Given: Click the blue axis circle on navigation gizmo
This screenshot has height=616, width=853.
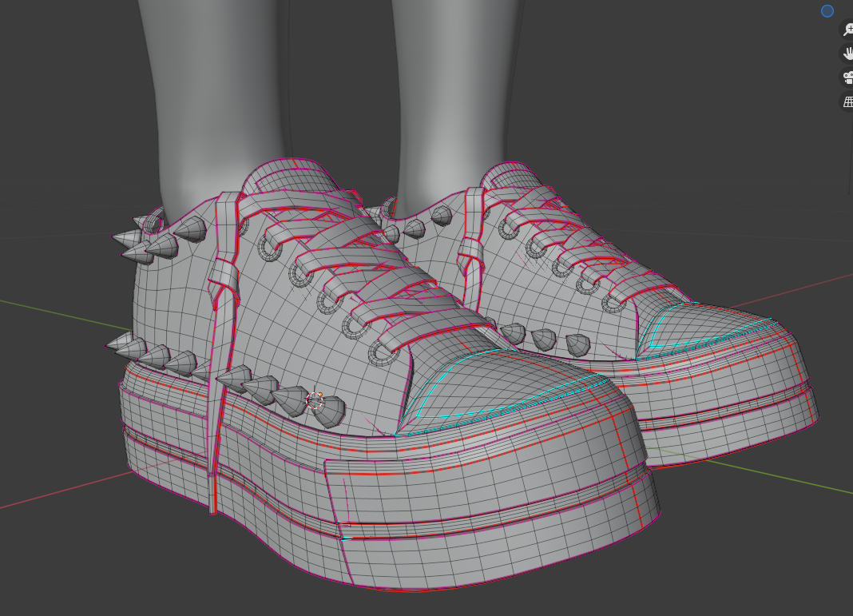Looking at the screenshot, I should 827,11.
